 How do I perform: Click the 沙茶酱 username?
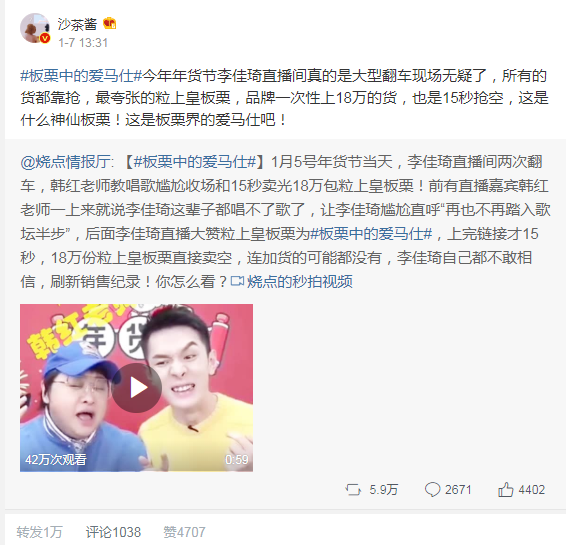click(x=77, y=24)
